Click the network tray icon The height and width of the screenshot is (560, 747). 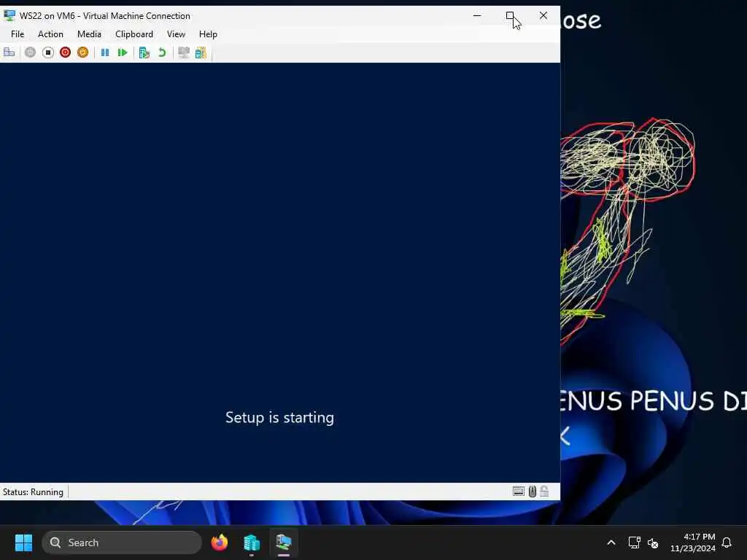coord(634,542)
